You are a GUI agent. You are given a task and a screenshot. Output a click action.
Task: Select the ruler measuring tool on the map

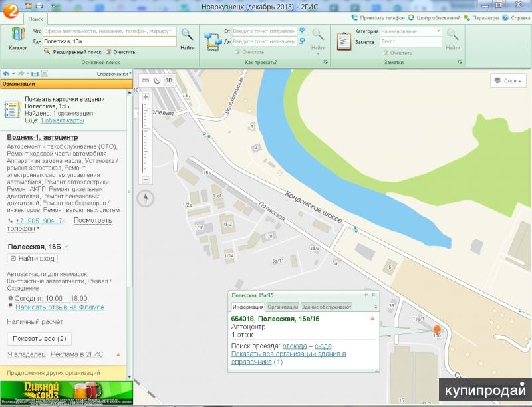[x=146, y=80]
